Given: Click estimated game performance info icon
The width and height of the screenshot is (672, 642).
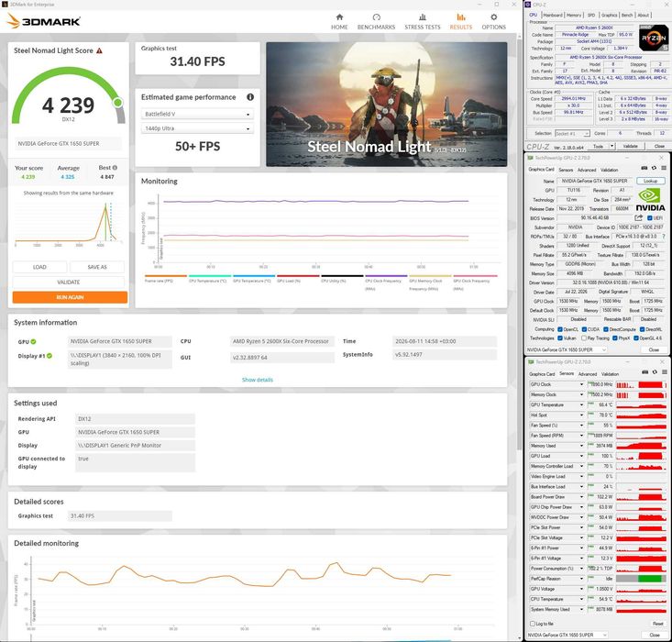Looking at the screenshot, I should (x=250, y=97).
